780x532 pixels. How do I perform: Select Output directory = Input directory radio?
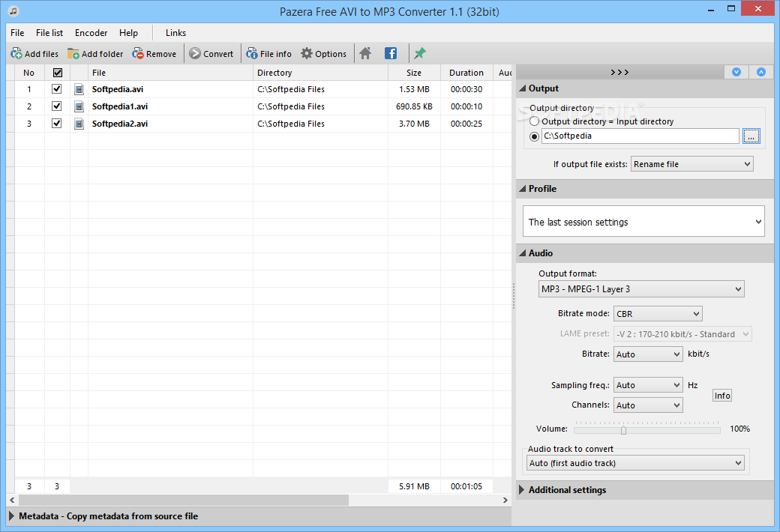tap(534, 121)
